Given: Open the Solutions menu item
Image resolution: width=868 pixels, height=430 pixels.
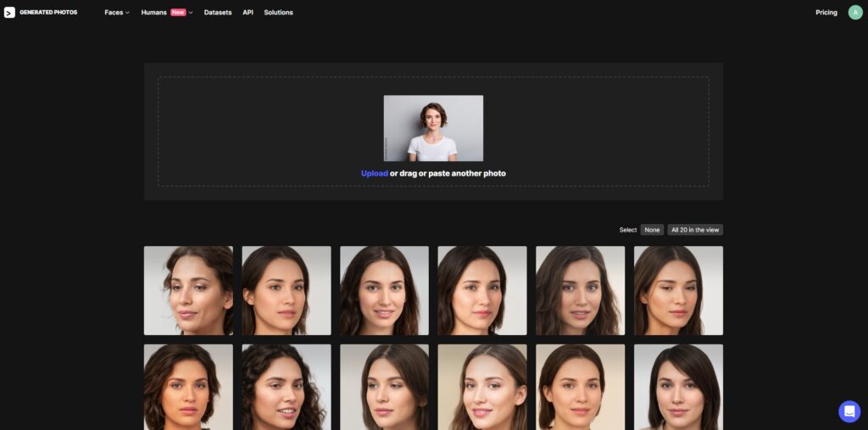Looking at the screenshot, I should tap(278, 12).
